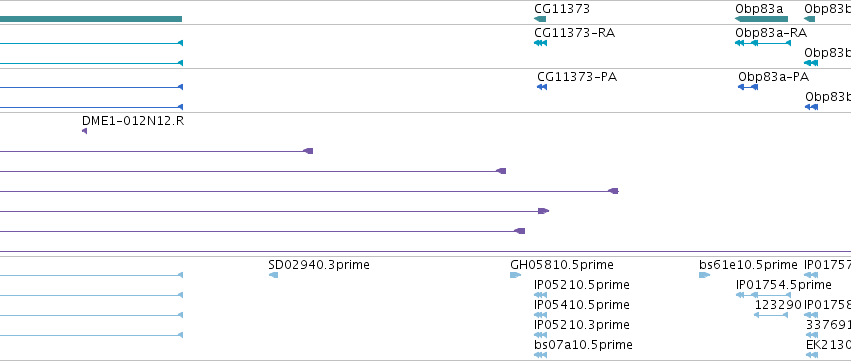Image resolution: width=851 pixels, height=361 pixels.
Task: Select the CG11373 gene arrow glyph
Action: (540, 19)
